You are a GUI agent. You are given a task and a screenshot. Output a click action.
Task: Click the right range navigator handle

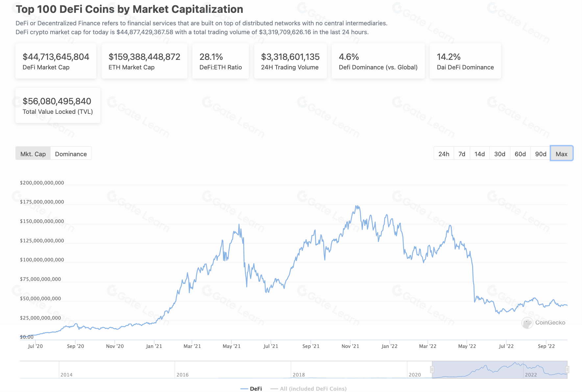coord(567,370)
